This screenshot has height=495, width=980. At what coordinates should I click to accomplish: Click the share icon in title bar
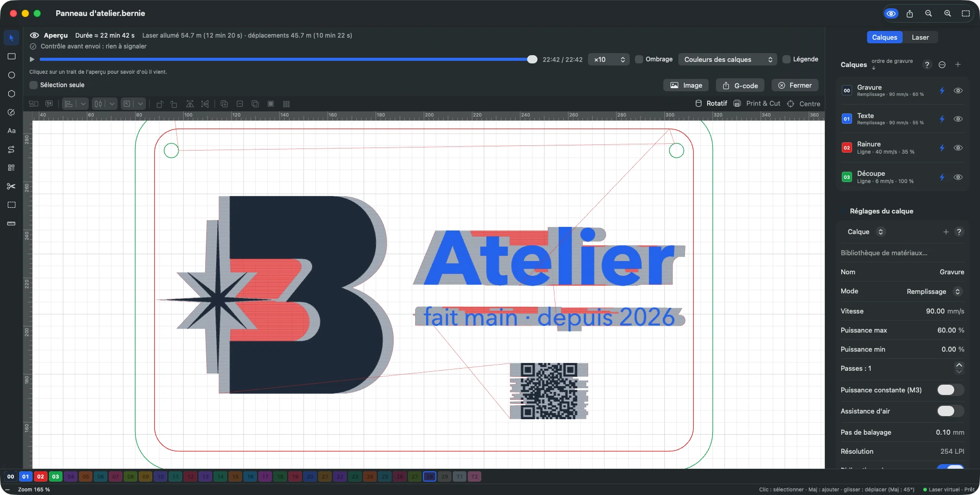coord(909,13)
